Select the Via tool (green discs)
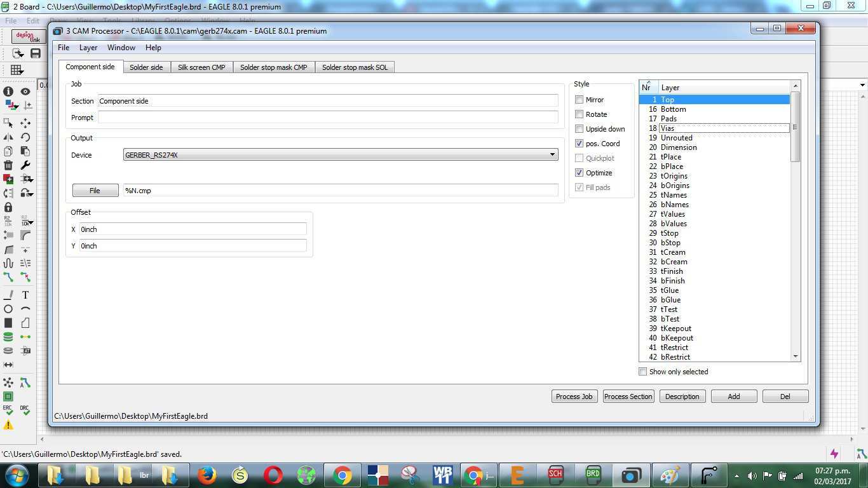Image resolution: width=868 pixels, height=488 pixels. click(8, 337)
